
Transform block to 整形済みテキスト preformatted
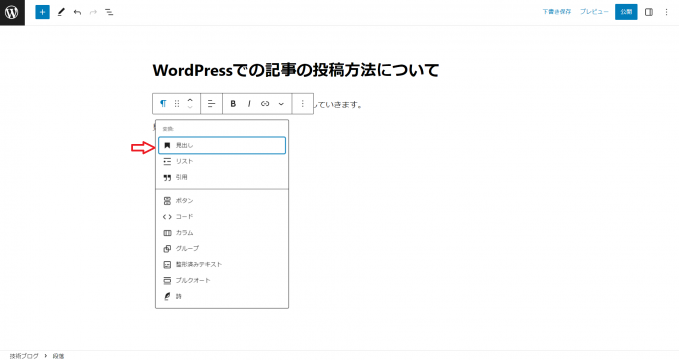click(222, 264)
